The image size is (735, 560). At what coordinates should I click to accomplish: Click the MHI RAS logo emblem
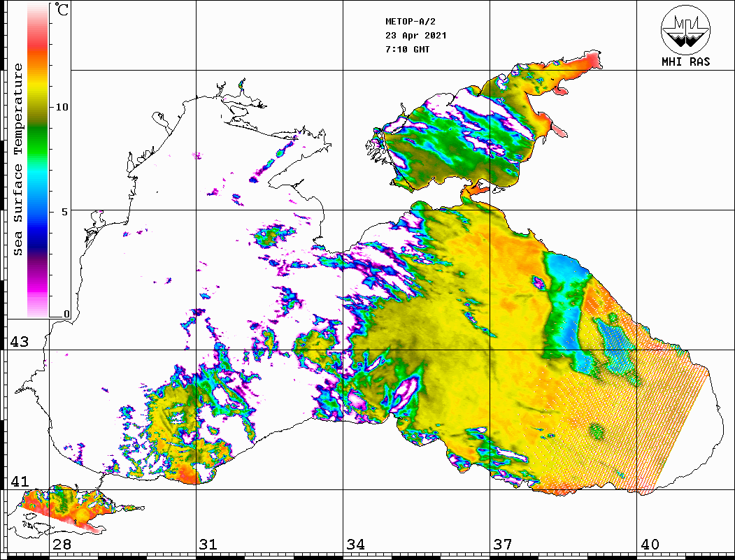(685, 29)
